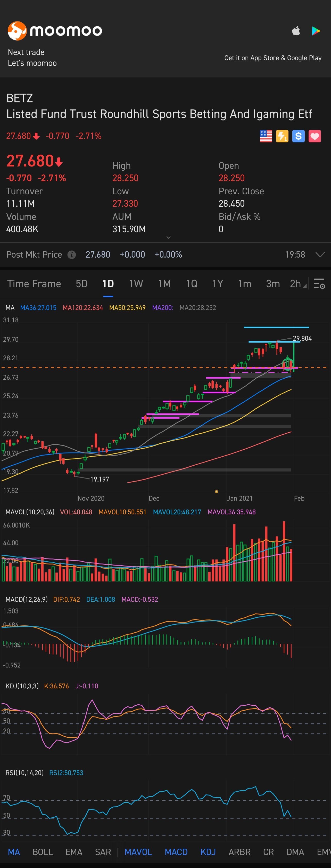Expand the Post Mkt Price row chevron
This screenshot has width=331, height=868.
(320, 254)
